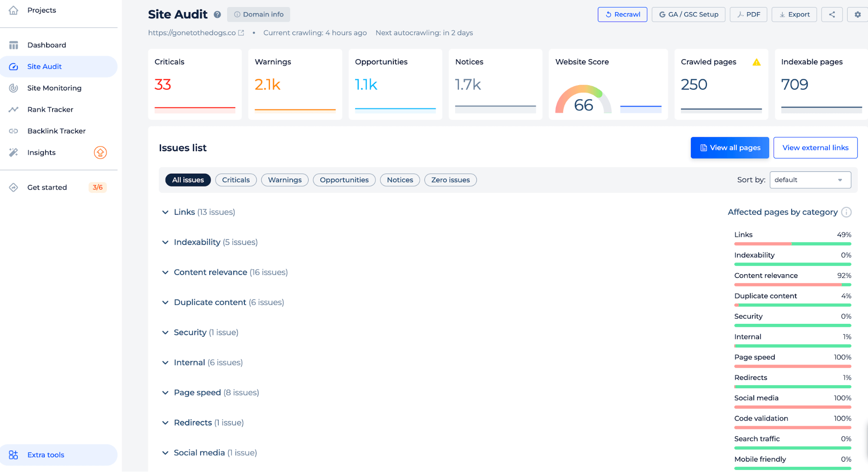This screenshot has height=472, width=868.
Task: Click the View all pages button
Action: (x=730, y=148)
